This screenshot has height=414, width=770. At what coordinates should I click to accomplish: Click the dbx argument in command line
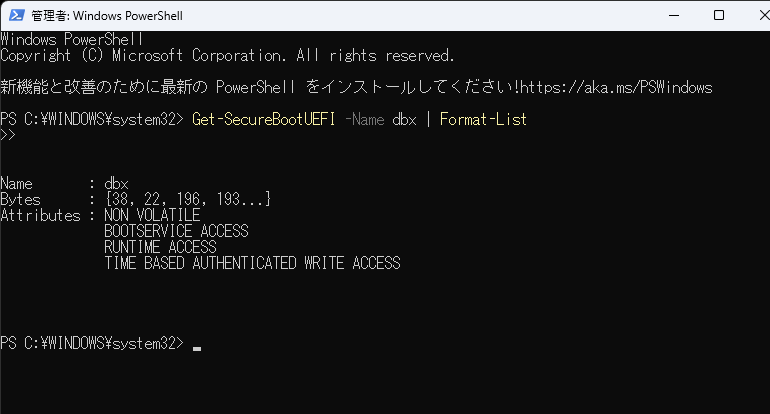click(405, 119)
